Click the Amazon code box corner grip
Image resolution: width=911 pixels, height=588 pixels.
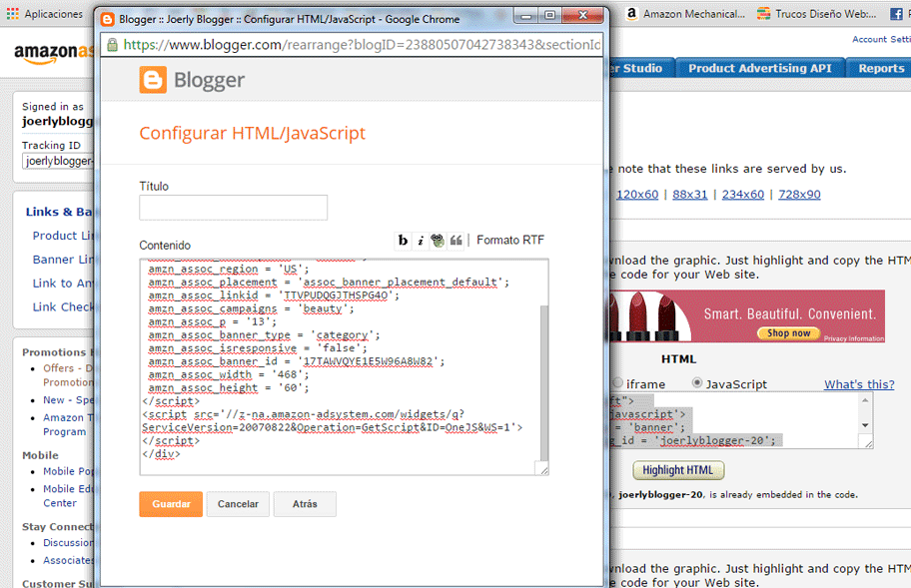point(867,443)
